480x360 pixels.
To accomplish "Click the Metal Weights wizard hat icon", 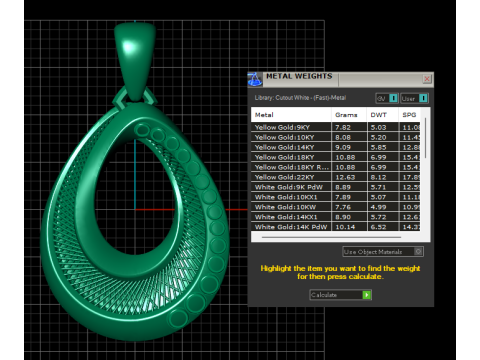I will [x=255, y=79].
